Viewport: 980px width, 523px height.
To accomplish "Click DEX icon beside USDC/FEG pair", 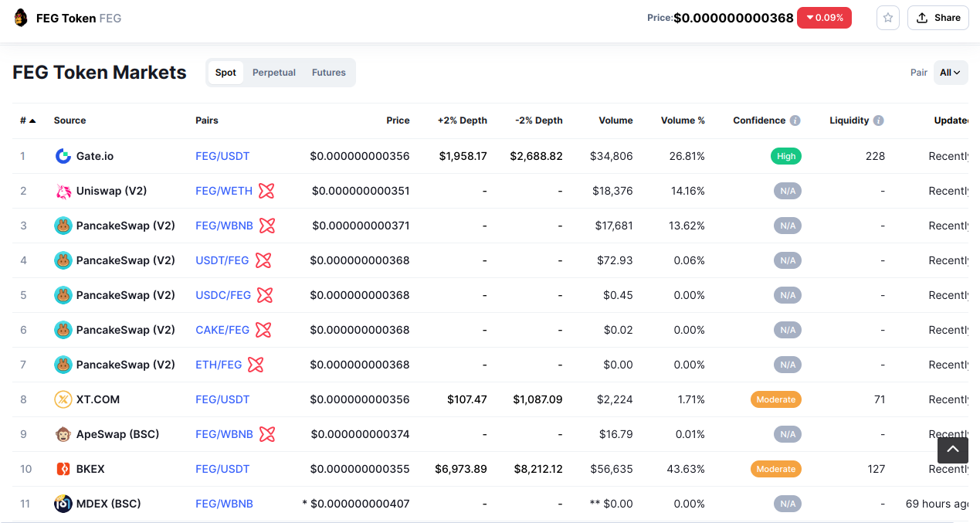I will 265,295.
